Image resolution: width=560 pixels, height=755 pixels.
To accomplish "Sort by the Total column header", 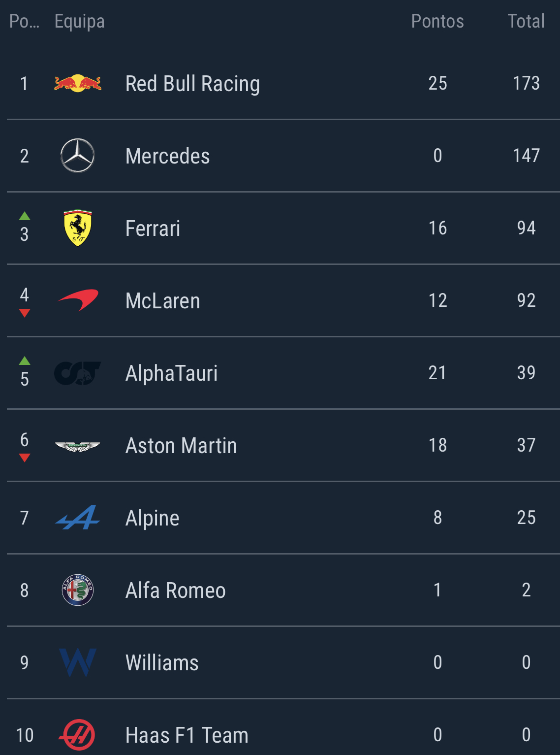I will 526,21.
